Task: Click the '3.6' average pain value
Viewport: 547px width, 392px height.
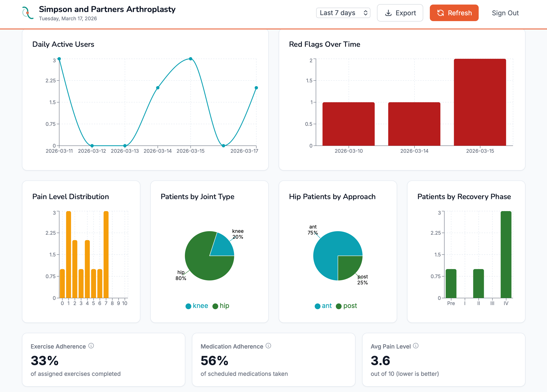Action: pos(380,361)
